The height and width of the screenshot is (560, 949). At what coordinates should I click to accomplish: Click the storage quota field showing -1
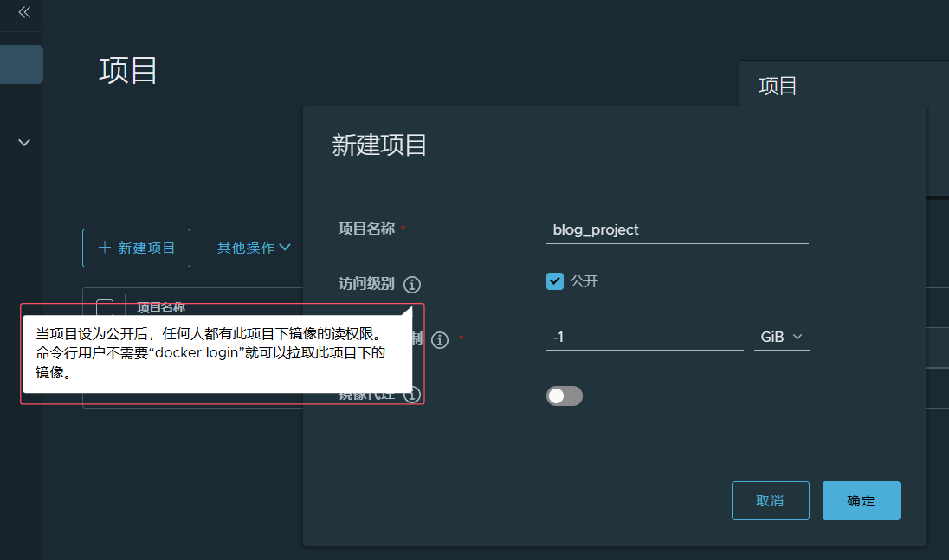click(644, 337)
